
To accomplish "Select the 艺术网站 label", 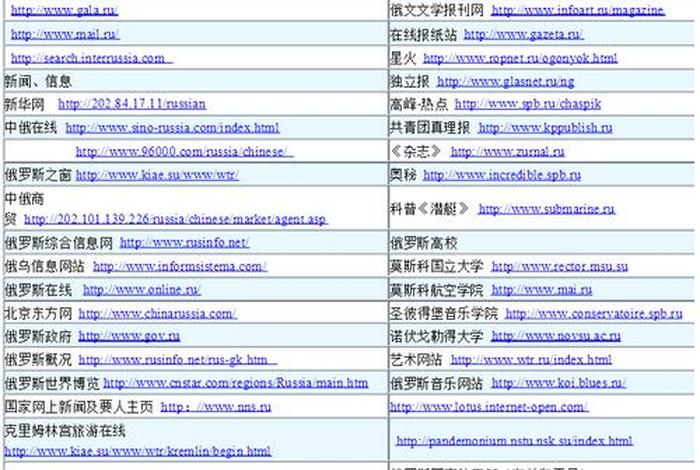I will [x=416, y=360].
